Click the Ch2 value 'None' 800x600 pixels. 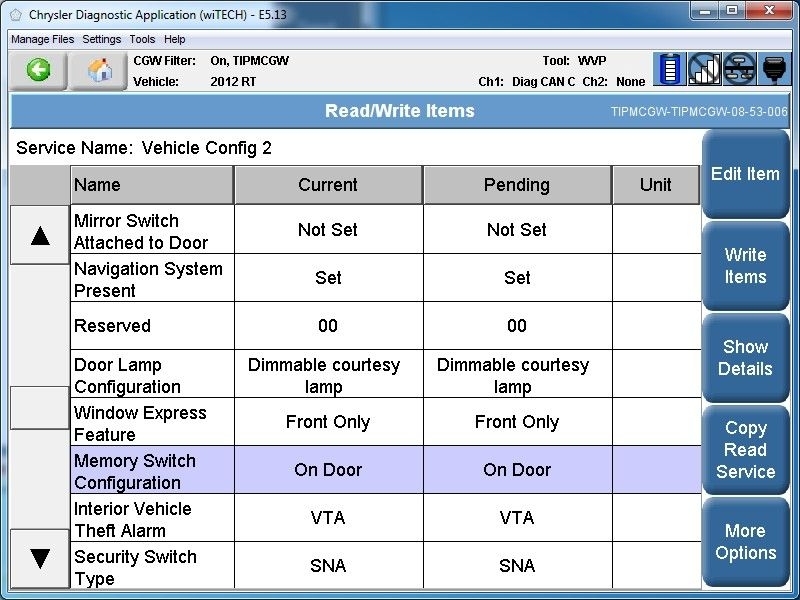pyautogui.click(x=631, y=82)
